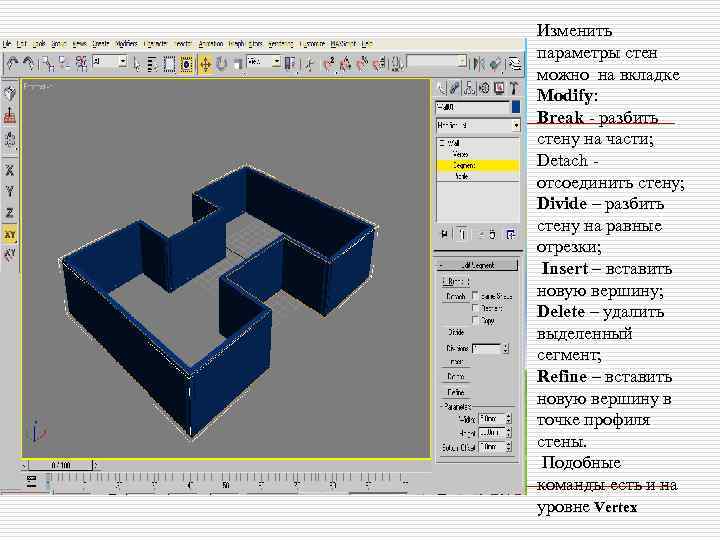
Task: Click the Configure Modifier Sets icon
Action: (x=510, y=235)
